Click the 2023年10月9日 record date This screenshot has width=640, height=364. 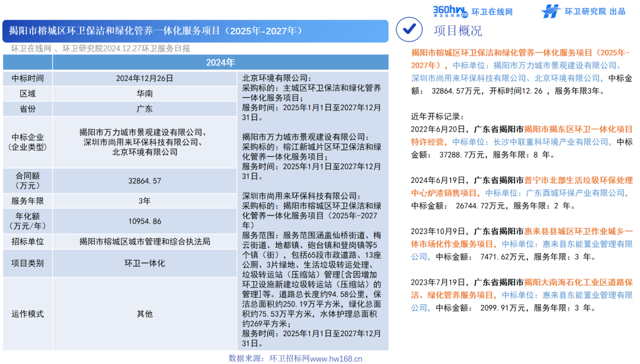click(x=438, y=231)
